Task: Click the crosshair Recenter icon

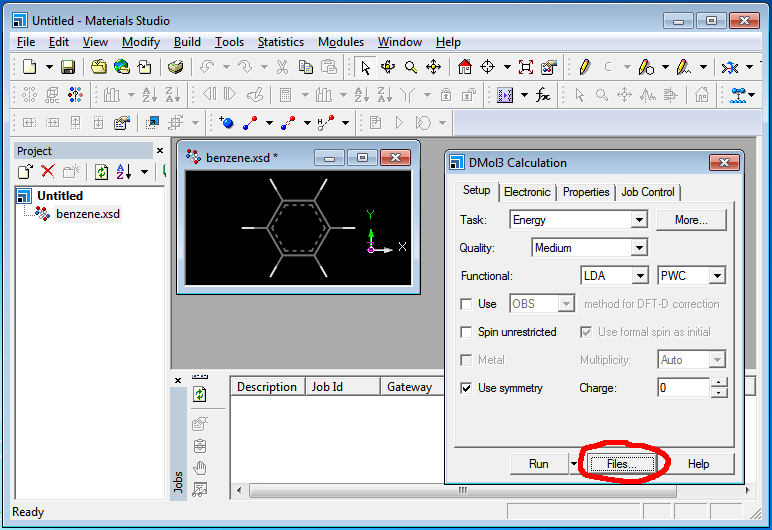Action: (x=487, y=66)
